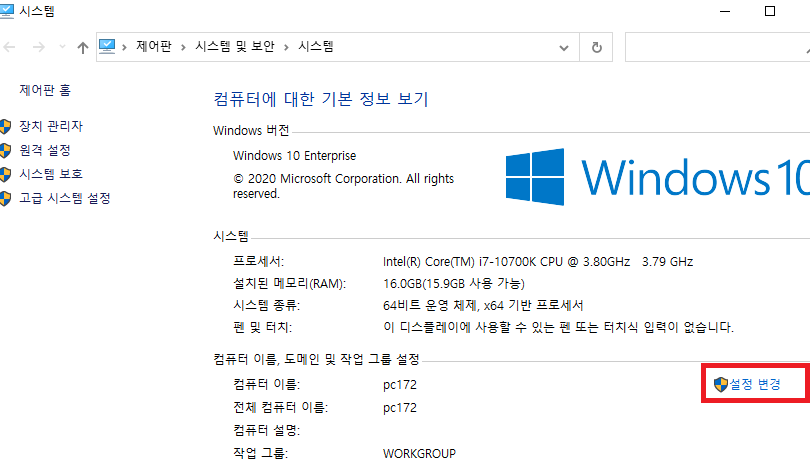Viewport: 810px width, 460px height.
Task: Open the recent locations dropdown arrow
Action: (63, 47)
